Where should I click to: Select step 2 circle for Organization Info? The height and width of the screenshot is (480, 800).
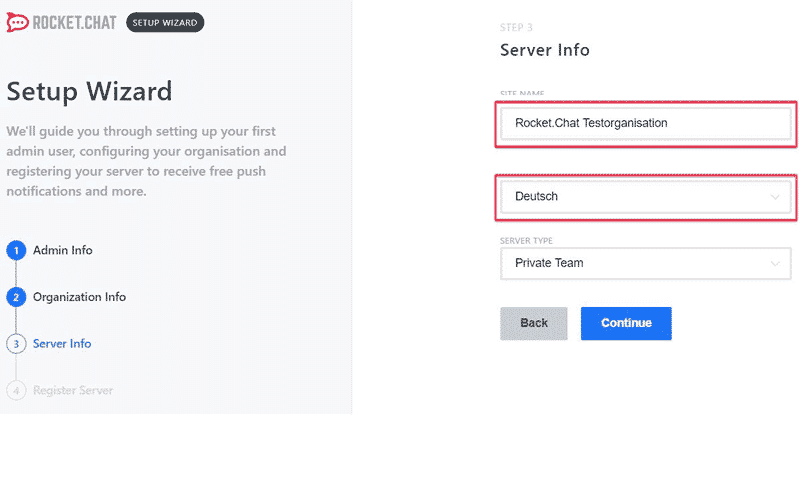pos(16,297)
